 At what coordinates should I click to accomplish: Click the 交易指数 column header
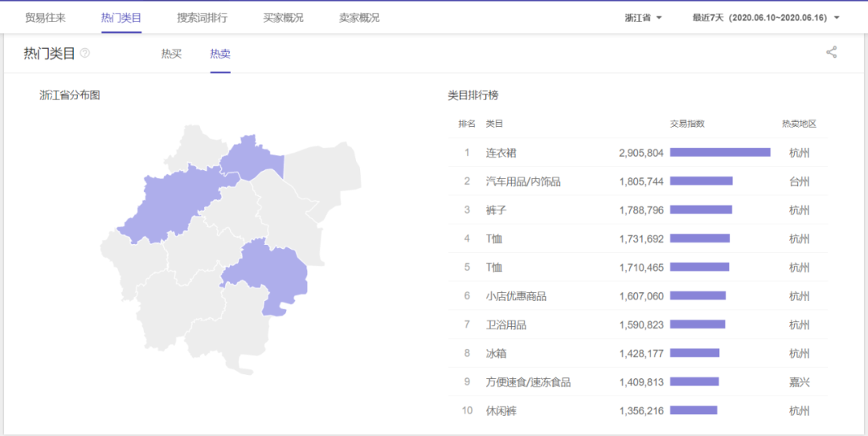click(687, 124)
